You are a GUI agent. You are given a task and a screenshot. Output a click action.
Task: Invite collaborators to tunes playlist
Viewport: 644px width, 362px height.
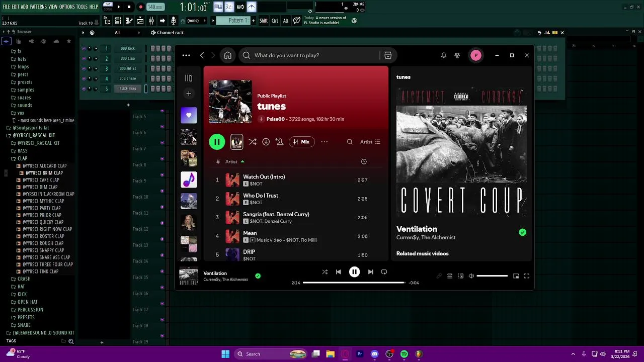click(280, 142)
